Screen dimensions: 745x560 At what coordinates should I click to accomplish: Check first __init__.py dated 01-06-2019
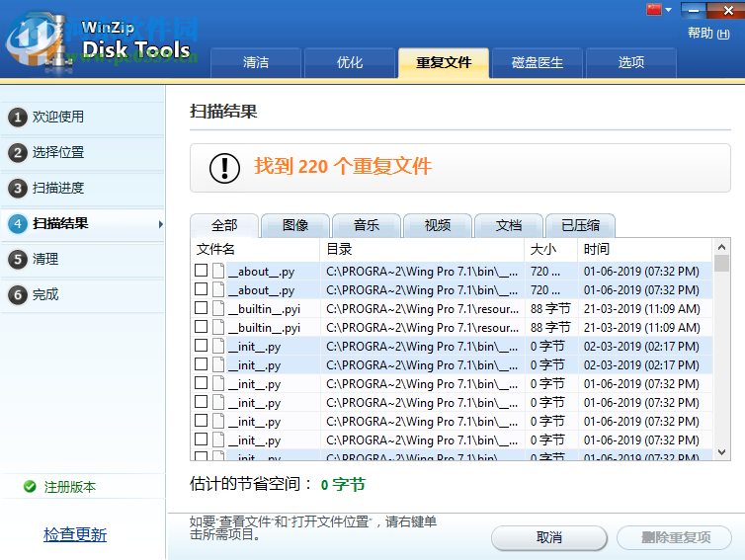click(x=201, y=383)
